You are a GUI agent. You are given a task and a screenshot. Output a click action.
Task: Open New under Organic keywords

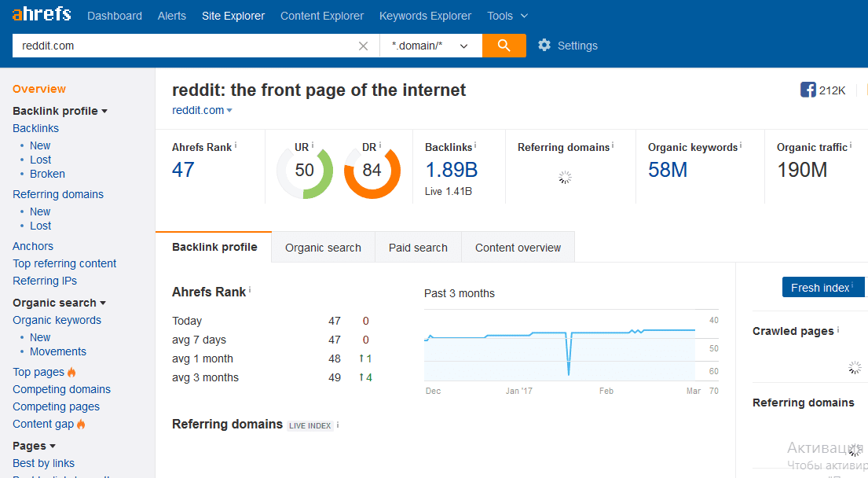[x=40, y=337]
